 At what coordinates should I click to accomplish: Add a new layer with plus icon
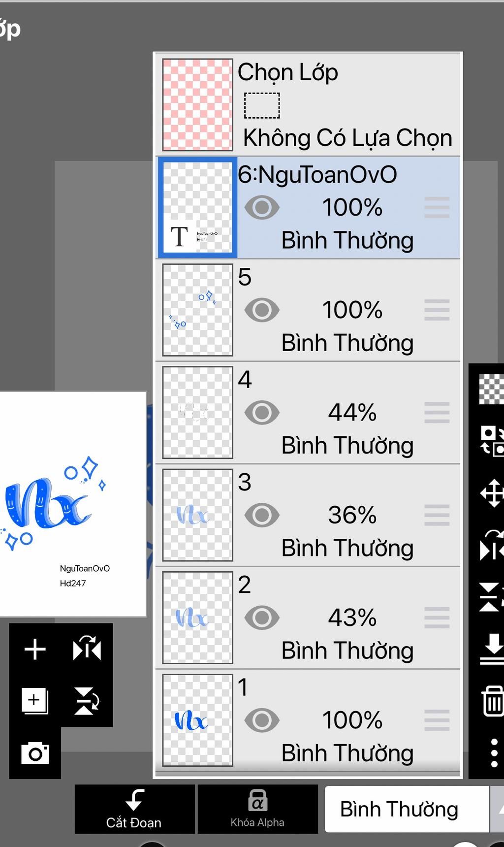click(x=35, y=649)
